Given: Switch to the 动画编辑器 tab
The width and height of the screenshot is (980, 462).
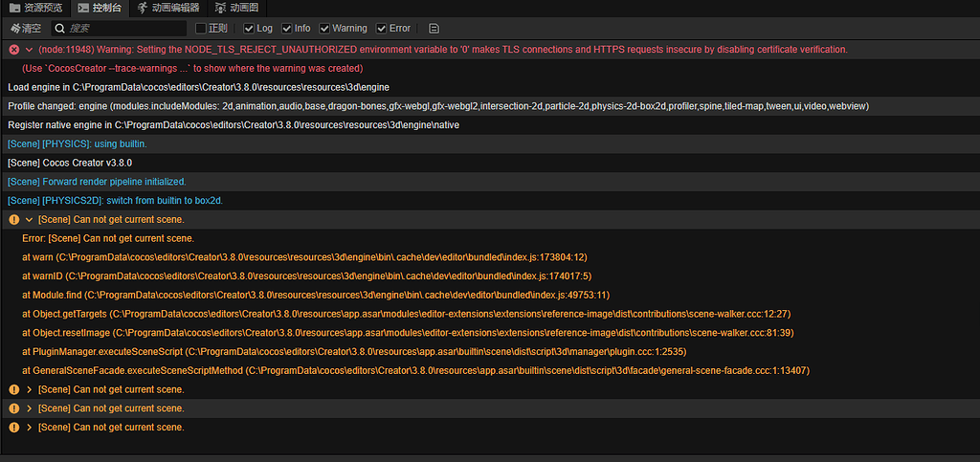Looking at the screenshot, I should [x=168, y=8].
